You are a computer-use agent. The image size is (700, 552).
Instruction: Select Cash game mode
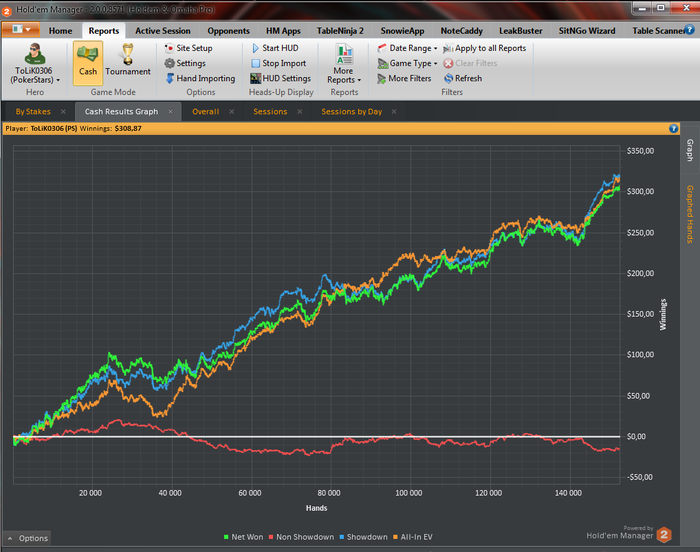click(88, 63)
